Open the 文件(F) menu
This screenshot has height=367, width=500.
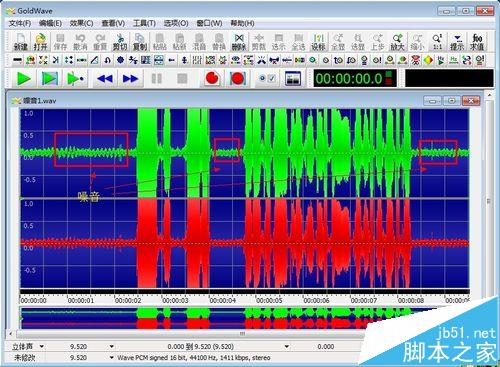pyautogui.click(x=20, y=23)
